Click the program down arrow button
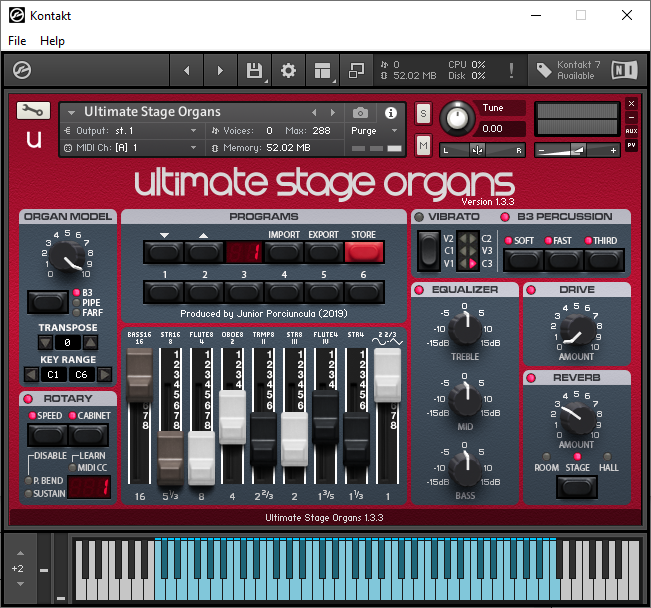This screenshot has width=651, height=608. 164,252
